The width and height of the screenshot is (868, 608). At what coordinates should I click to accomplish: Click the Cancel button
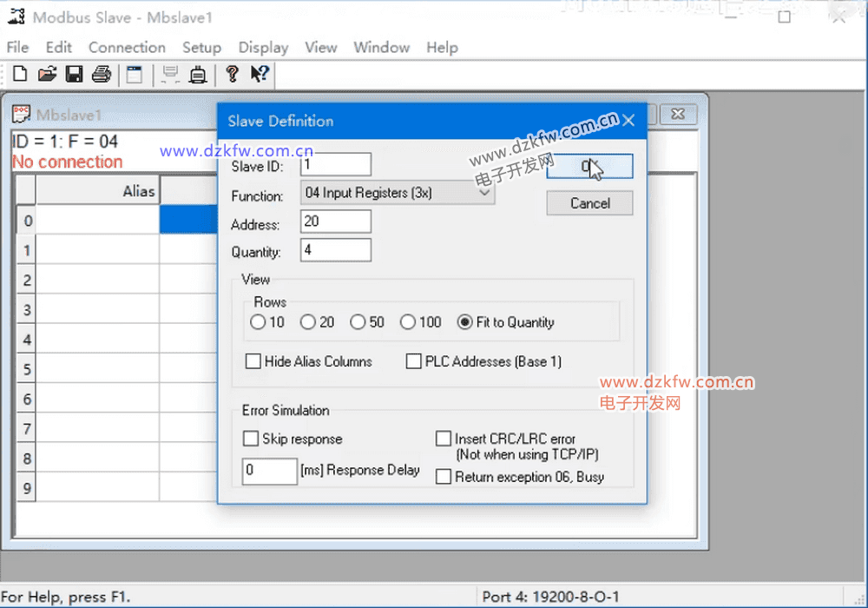[589, 203]
